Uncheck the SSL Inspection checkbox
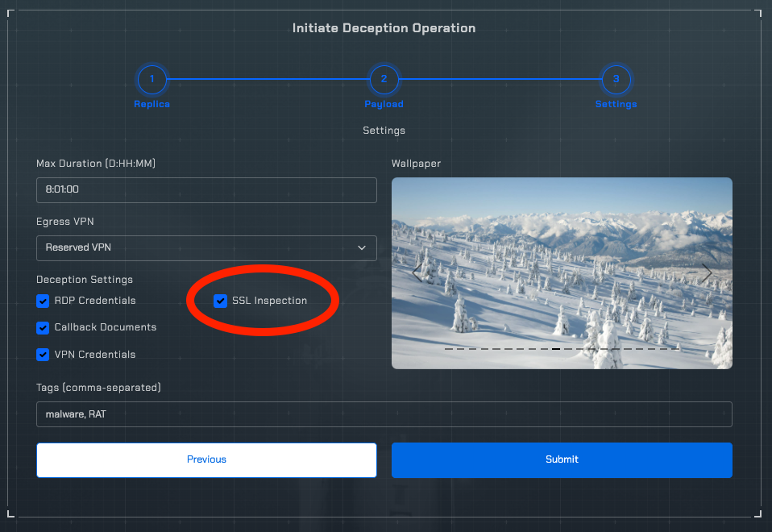This screenshot has height=532, width=772. tap(220, 301)
